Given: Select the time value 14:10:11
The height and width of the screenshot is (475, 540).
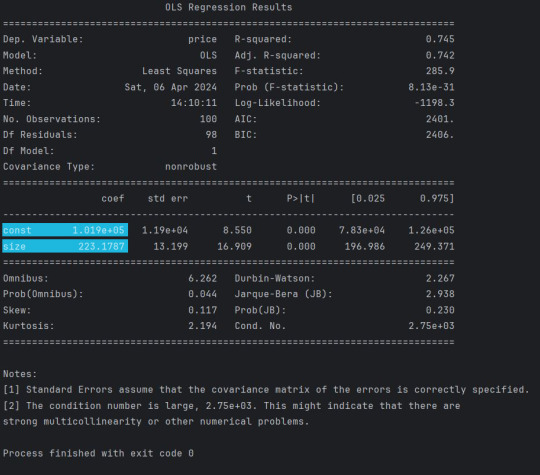Looking at the screenshot, I should click(194, 103).
